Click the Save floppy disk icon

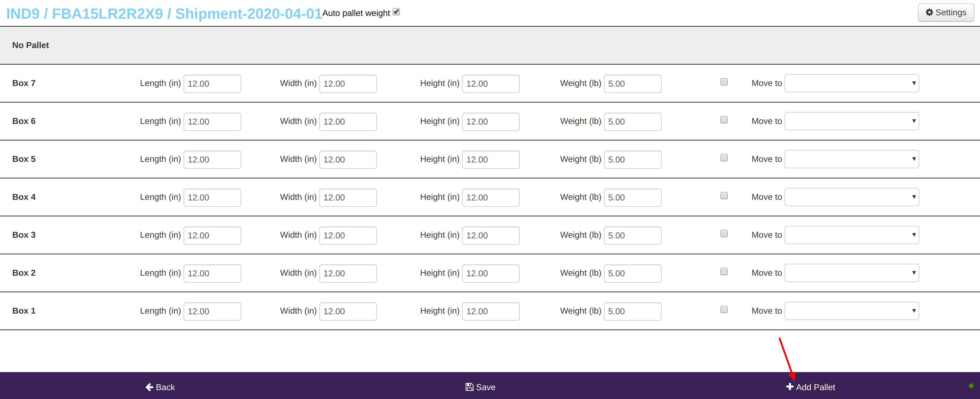click(469, 387)
